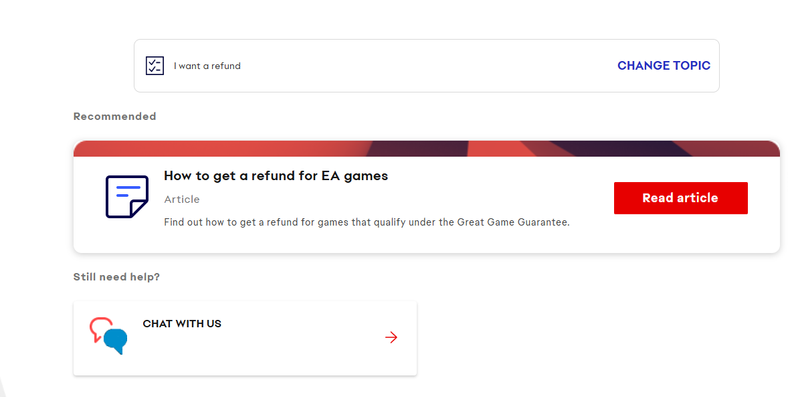Select the CHAT WITH US label
This screenshot has height=397, width=788.
pyautogui.click(x=182, y=324)
